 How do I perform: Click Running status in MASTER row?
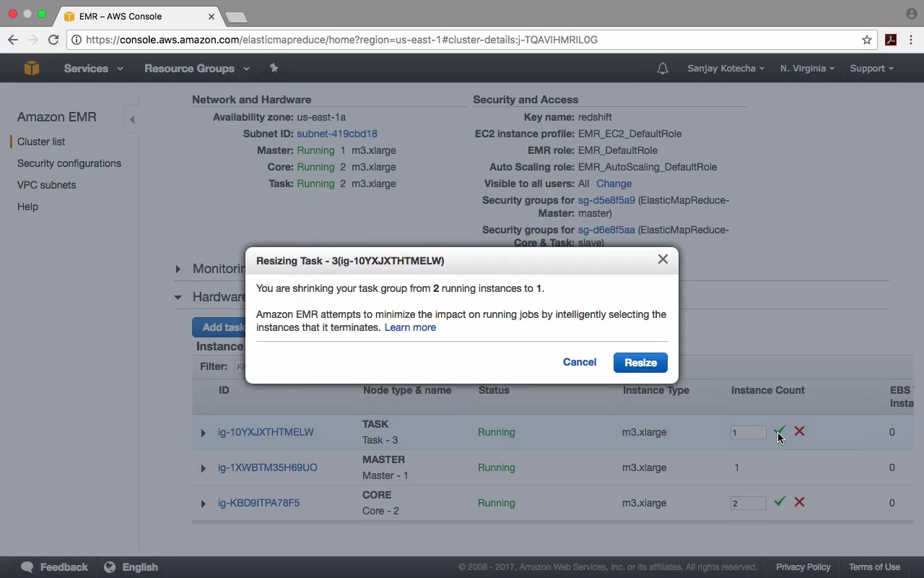[x=497, y=467]
